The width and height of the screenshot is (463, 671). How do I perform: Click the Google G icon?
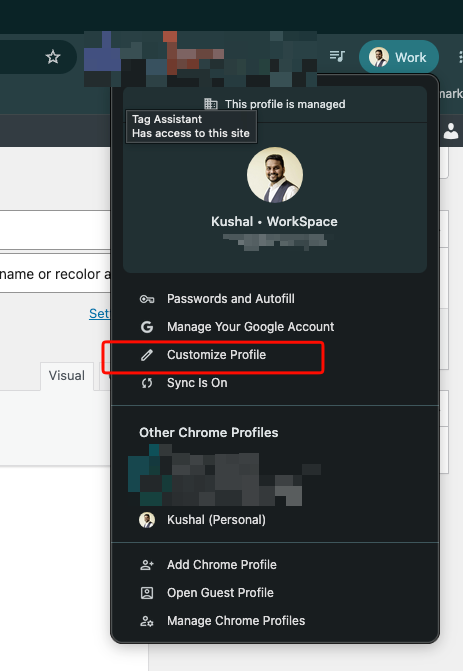pos(147,327)
